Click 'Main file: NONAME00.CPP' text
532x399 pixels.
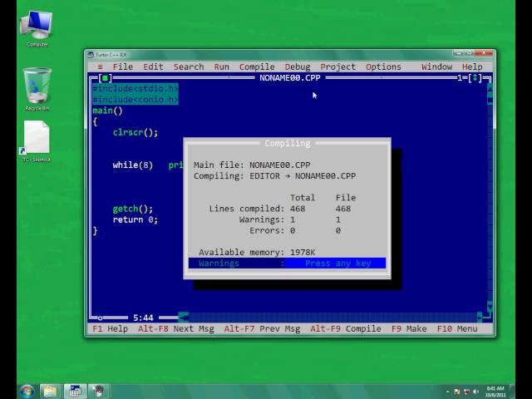(252, 165)
